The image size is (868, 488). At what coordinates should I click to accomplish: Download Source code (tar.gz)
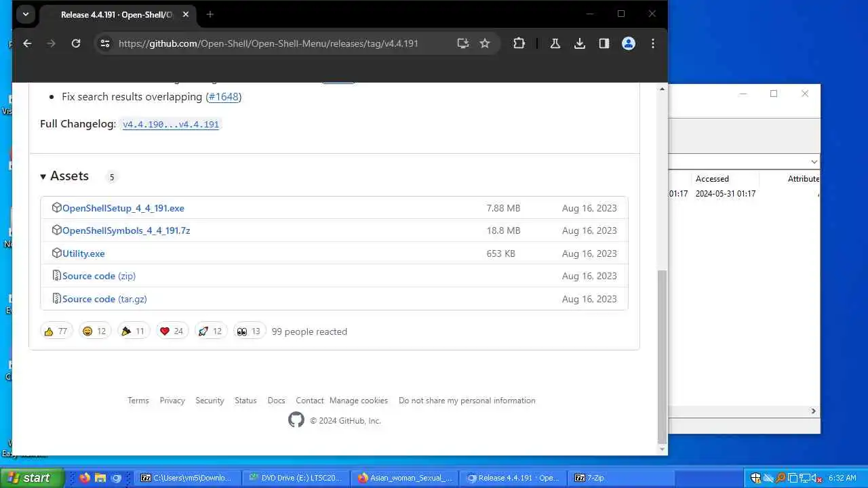104,299
